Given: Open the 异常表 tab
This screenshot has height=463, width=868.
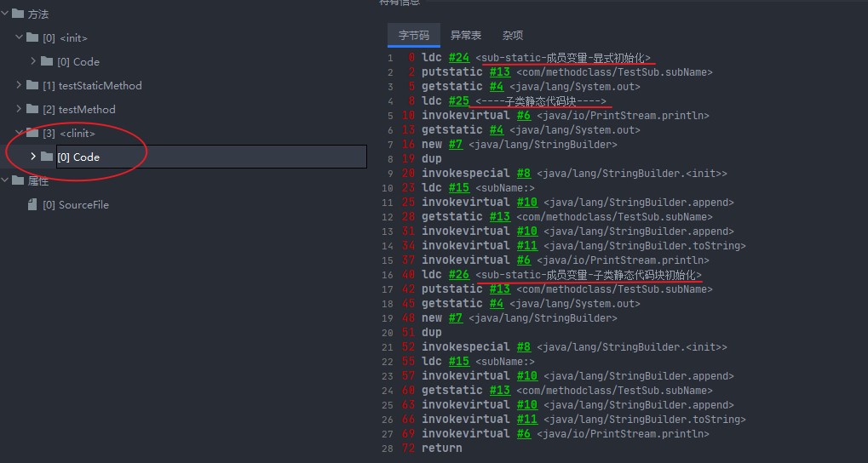Looking at the screenshot, I should tap(466, 36).
